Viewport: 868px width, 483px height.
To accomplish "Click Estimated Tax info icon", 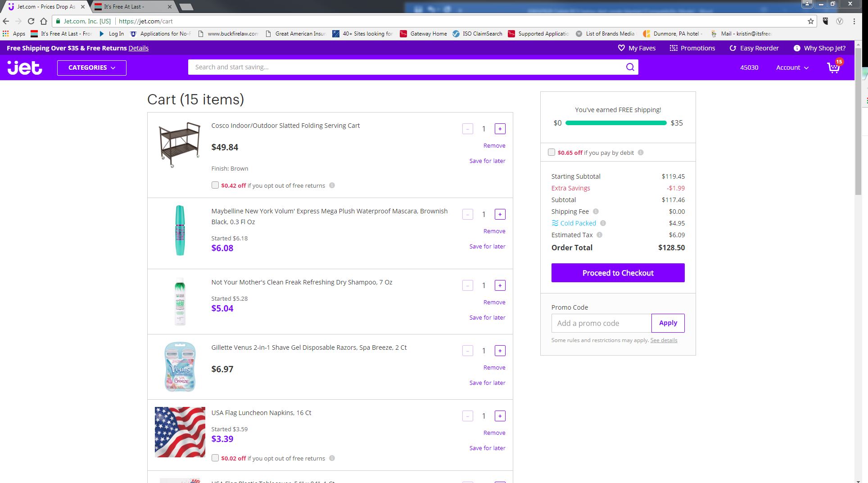I will point(599,235).
